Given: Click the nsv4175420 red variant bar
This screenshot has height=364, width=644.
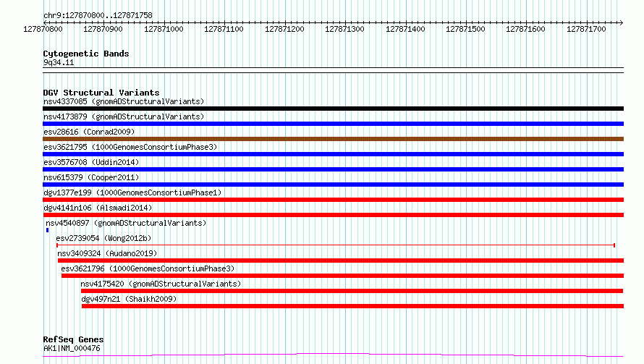Looking at the screenshot, I should click(x=352, y=291).
